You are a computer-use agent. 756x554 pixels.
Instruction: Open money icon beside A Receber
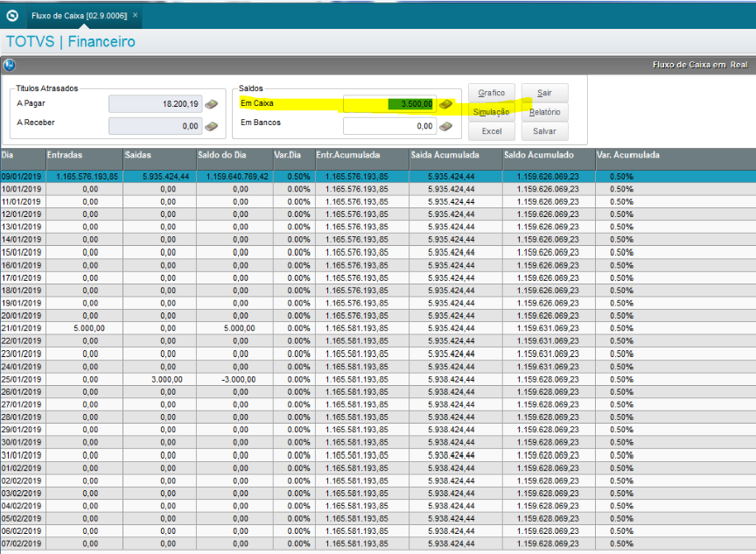coord(211,126)
